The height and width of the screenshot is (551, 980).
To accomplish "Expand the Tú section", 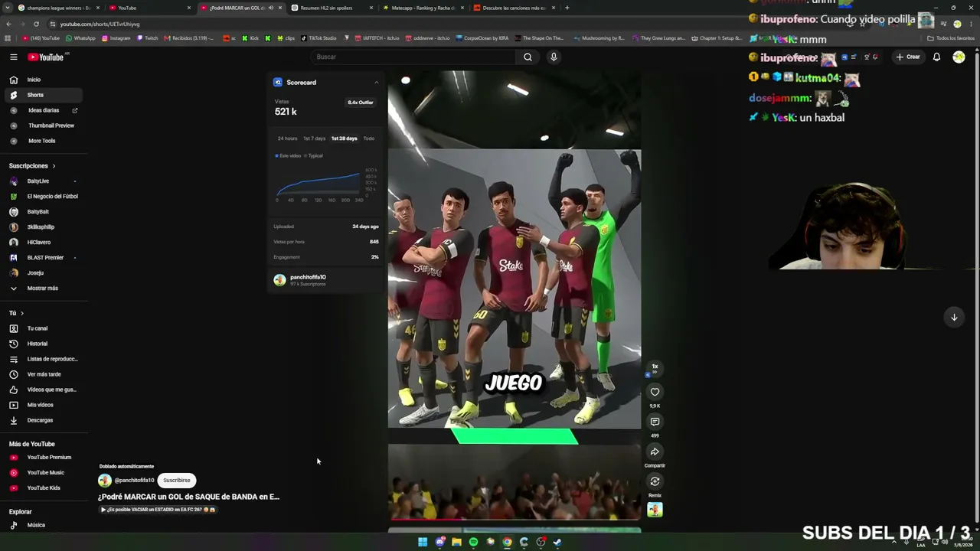I will point(16,313).
